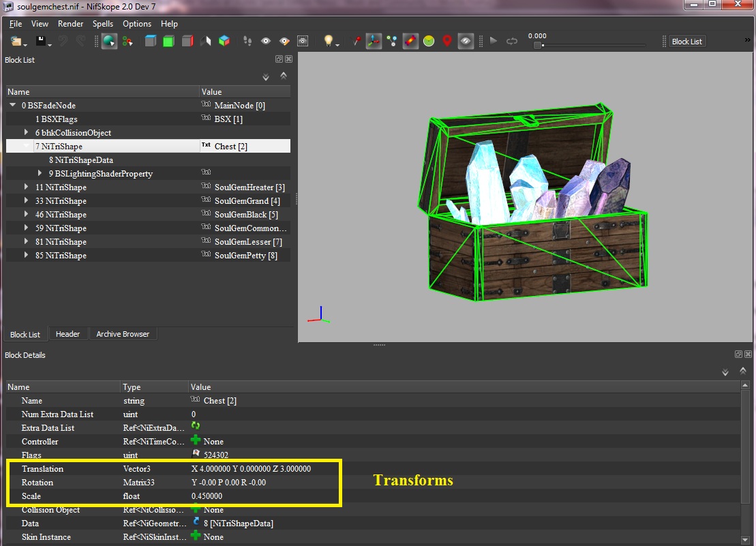Image resolution: width=756 pixels, height=546 pixels.
Task: Switch to the Archive Browser tab
Action: (123, 334)
